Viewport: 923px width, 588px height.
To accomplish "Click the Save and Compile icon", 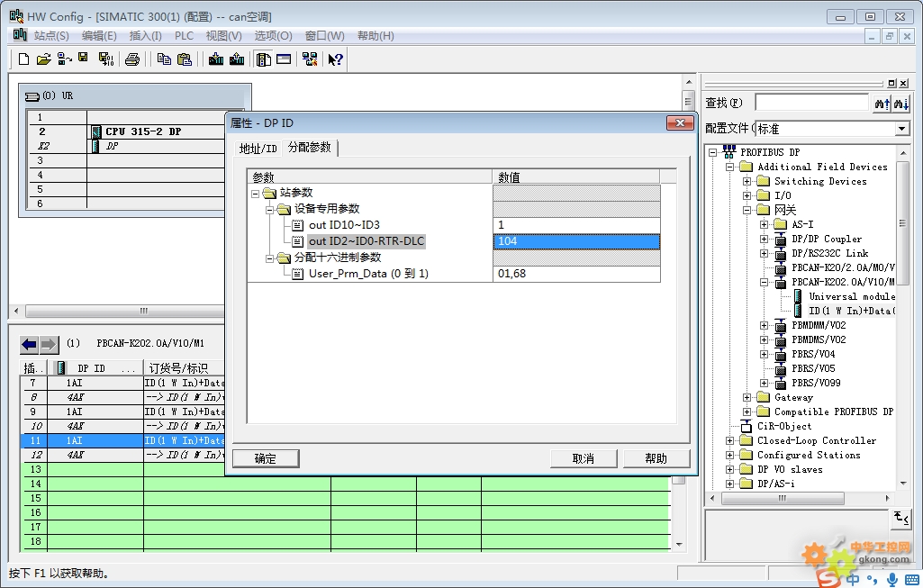I will pos(106,59).
